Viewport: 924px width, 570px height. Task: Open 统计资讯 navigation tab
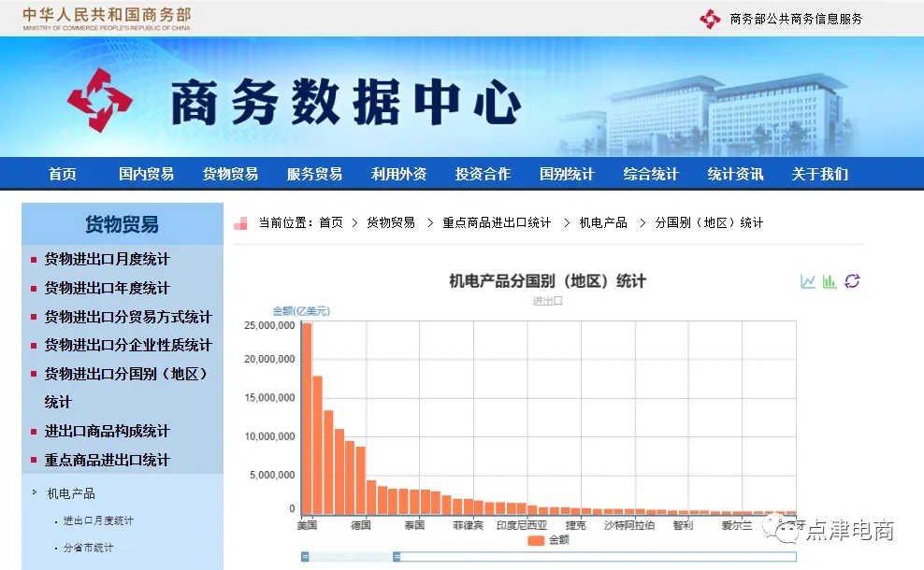click(x=735, y=174)
